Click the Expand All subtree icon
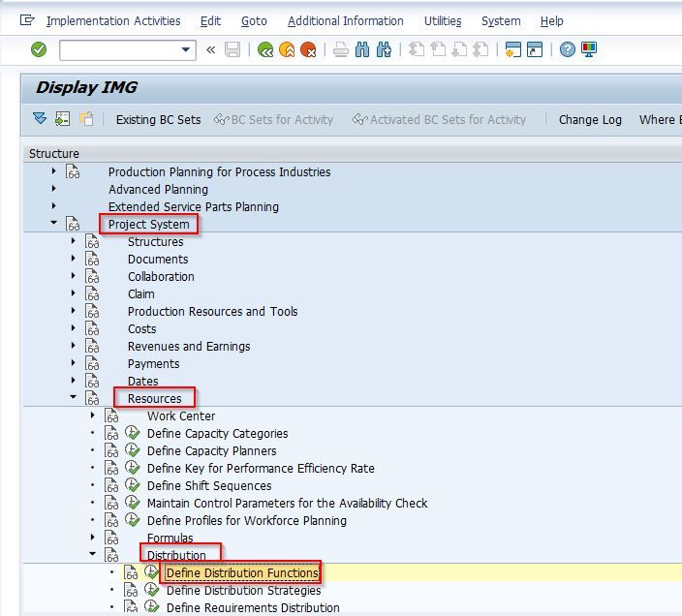The image size is (682, 616). coord(40,118)
